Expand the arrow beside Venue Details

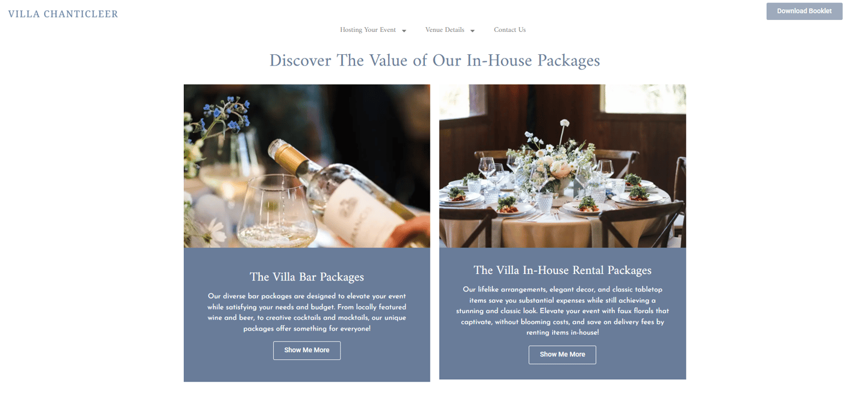pos(473,31)
